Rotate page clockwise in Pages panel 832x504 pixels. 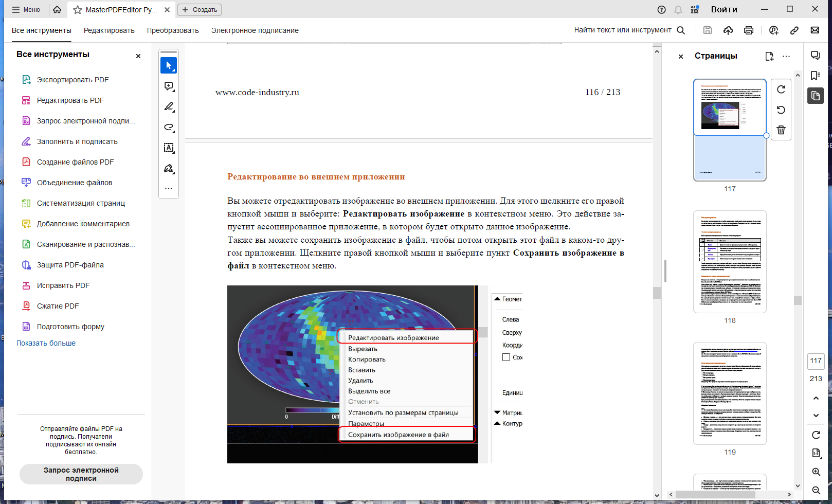tap(781, 89)
